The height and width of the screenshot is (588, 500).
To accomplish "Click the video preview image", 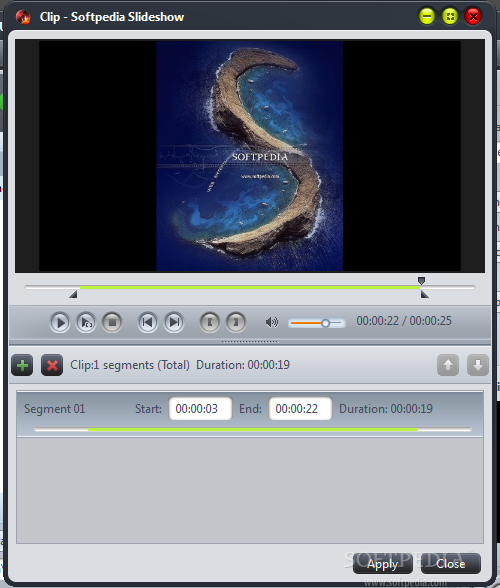I will coord(249,156).
